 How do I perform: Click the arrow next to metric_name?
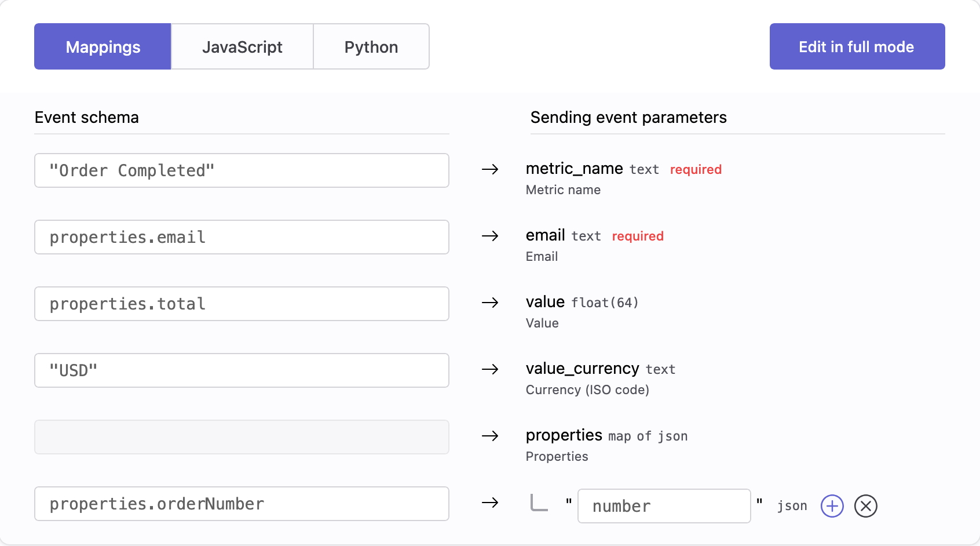pyautogui.click(x=490, y=169)
